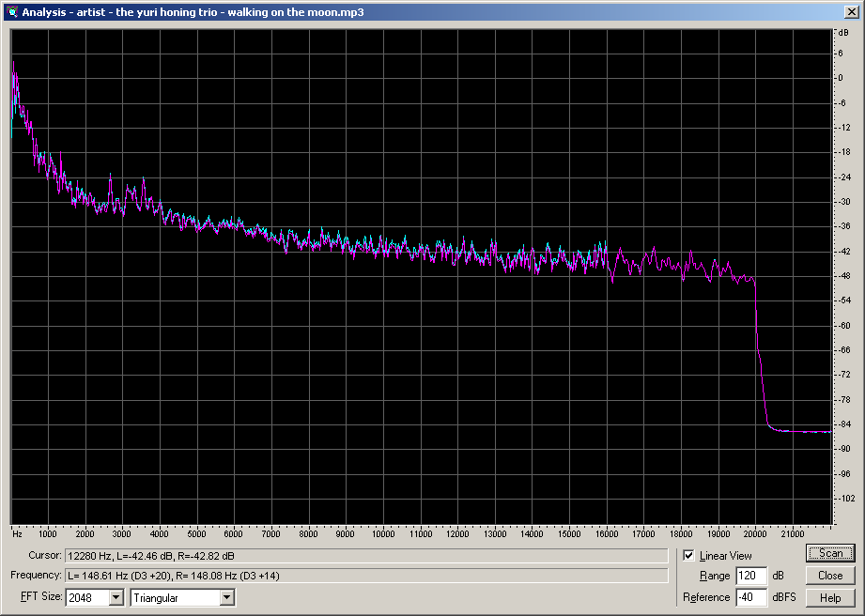Click the -84 label on the dB scale

pyautogui.click(x=845, y=423)
